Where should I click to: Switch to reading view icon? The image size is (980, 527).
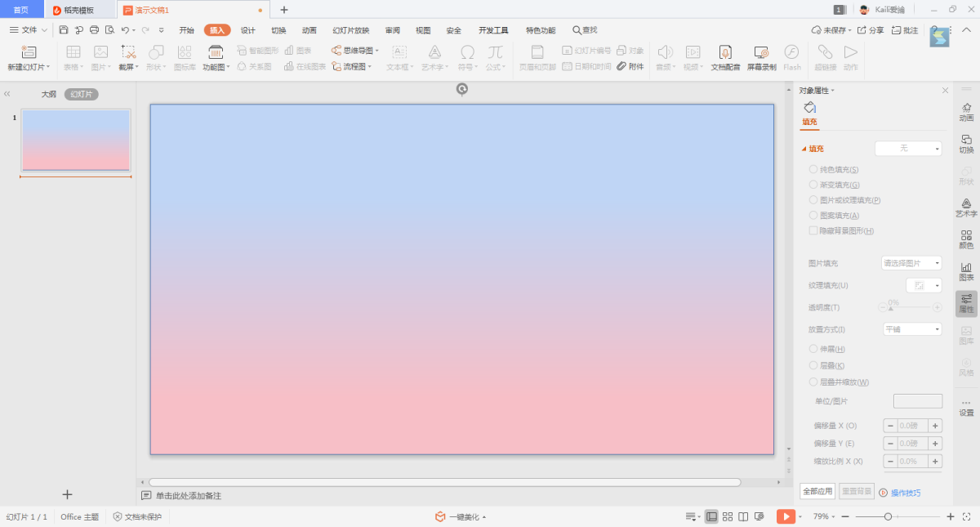click(743, 516)
